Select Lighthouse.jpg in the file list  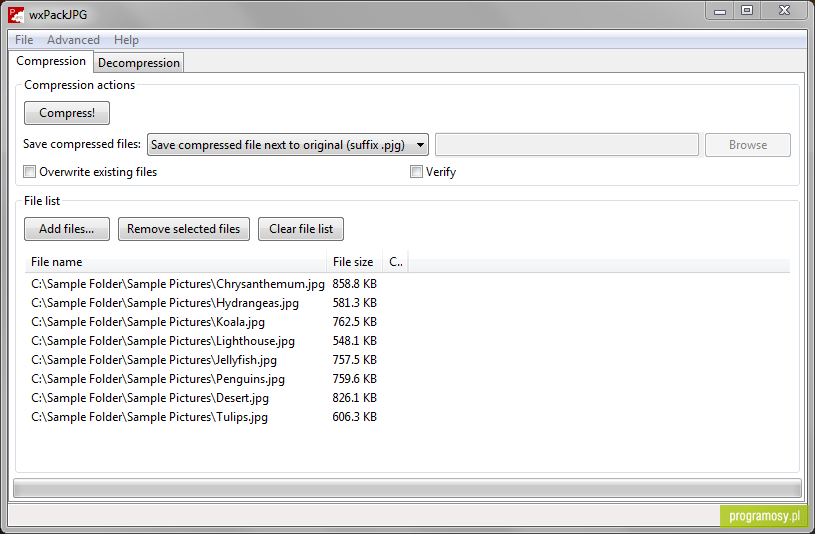coord(163,341)
